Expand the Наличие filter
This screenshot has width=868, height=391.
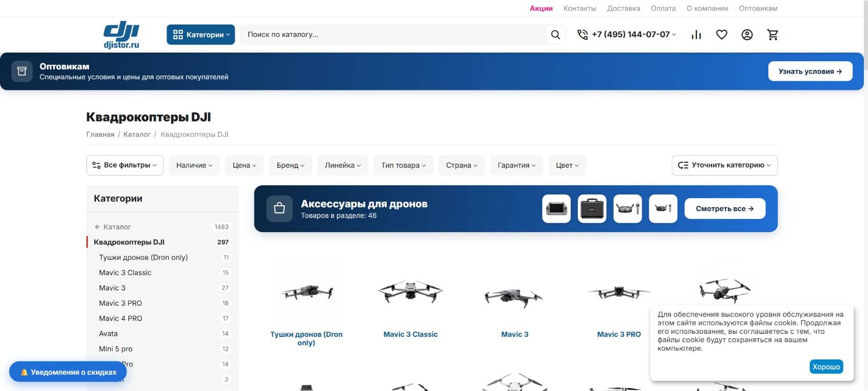(x=194, y=165)
